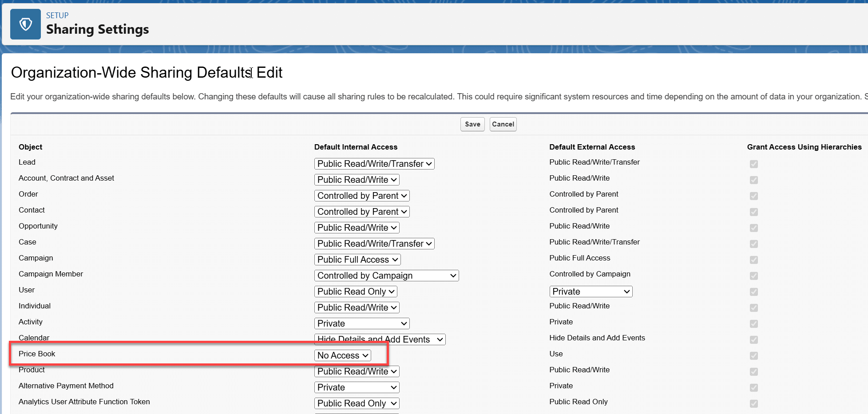The height and width of the screenshot is (414, 868).
Task: Toggle the Opportunity hierarchy access checkbox
Action: [753, 228]
